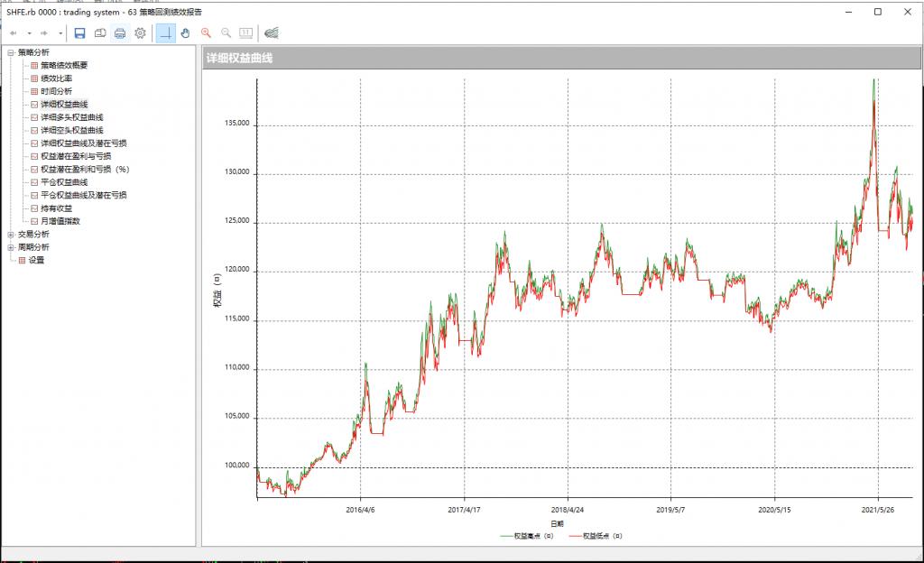Select 平仓权益曲线 in the tree
Screen dimensions: 924x563
click(64, 182)
